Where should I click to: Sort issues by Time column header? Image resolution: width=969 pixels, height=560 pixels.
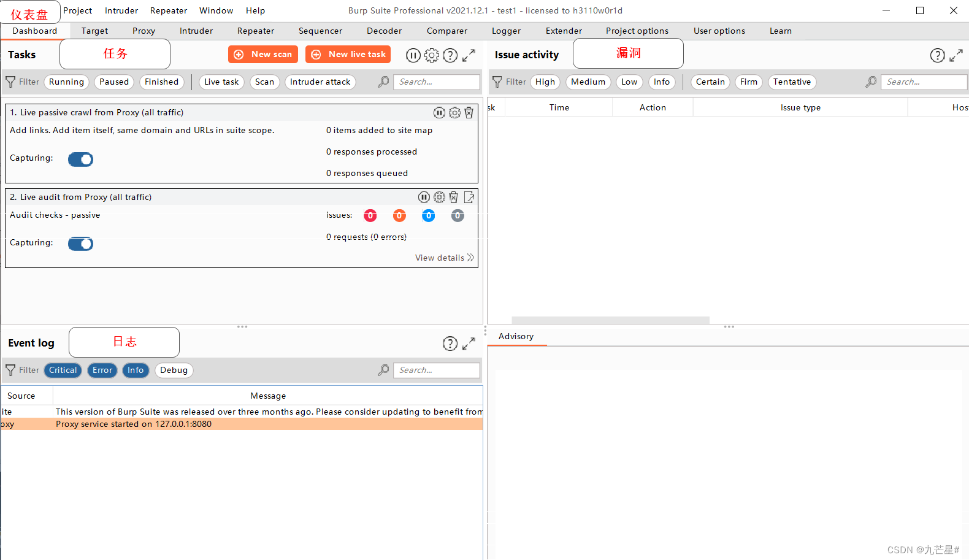point(559,107)
